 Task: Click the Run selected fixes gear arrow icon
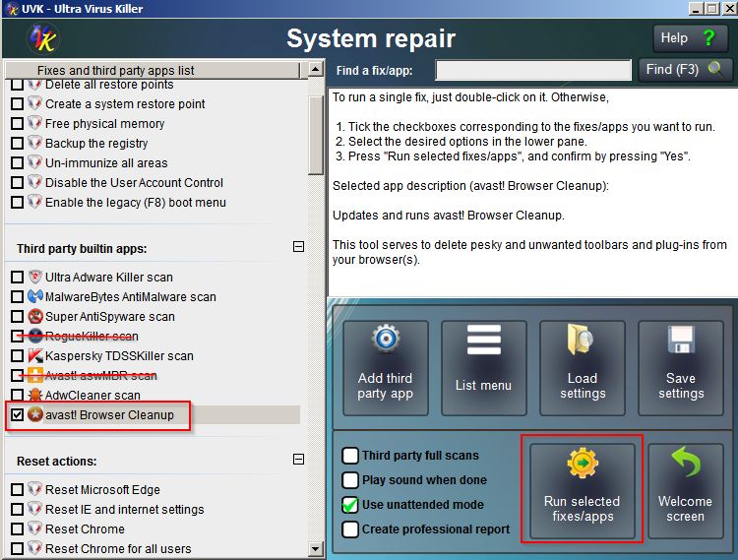pyautogui.click(x=583, y=464)
